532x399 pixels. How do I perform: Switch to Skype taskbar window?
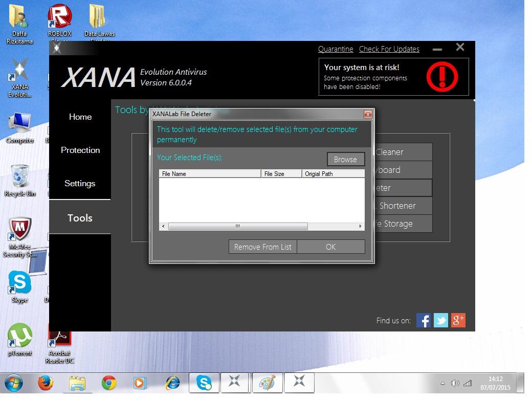204,383
